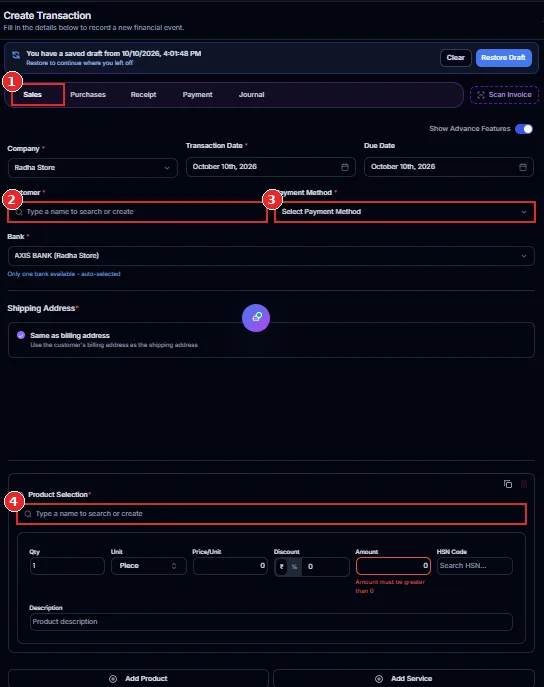The height and width of the screenshot is (687, 544).
Task: Switch to the Payment tab
Action: pyautogui.click(x=198, y=95)
